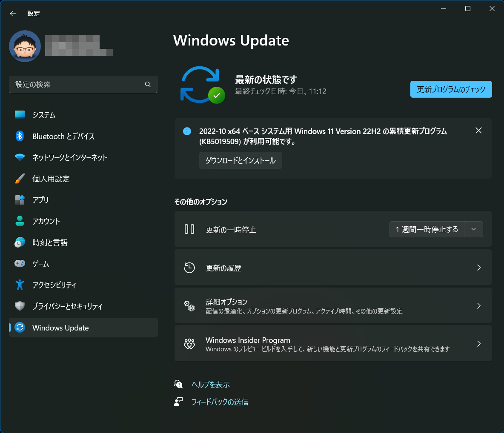
Task: Open 詳細オプション row
Action: coord(333,305)
